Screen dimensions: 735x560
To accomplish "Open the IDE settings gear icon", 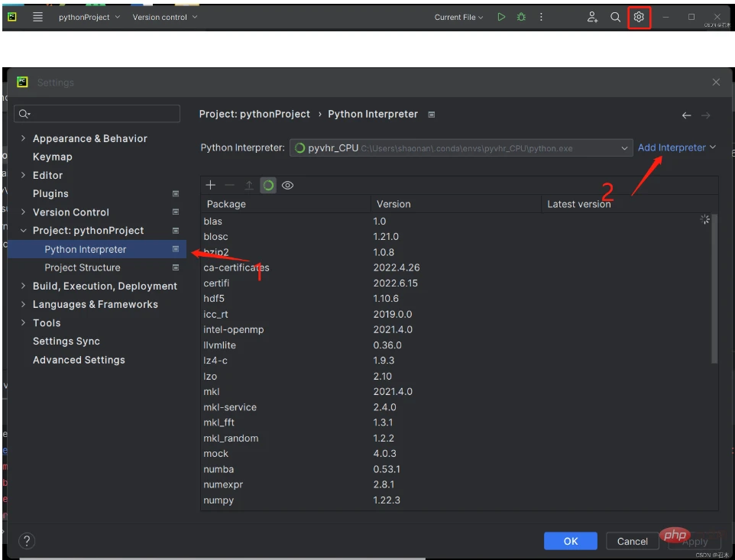I will click(x=639, y=17).
